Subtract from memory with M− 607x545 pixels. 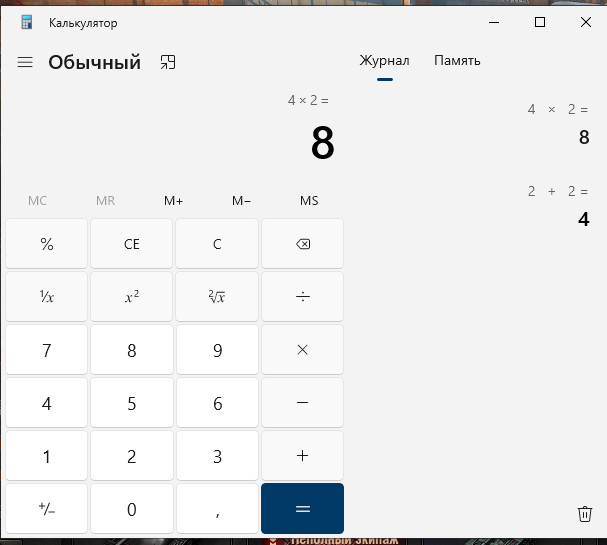pos(242,201)
